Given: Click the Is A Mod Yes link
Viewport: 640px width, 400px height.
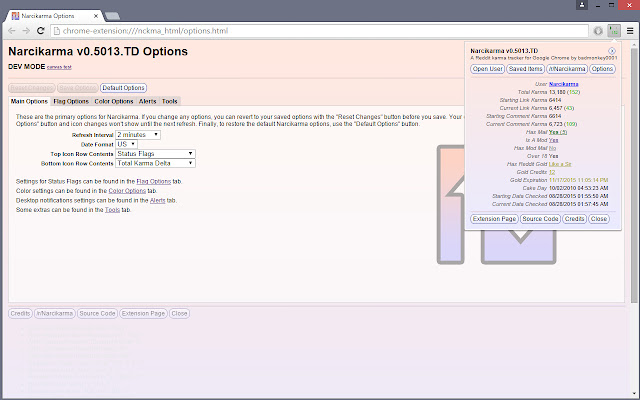Looking at the screenshot, I should (x=553, y=140).
